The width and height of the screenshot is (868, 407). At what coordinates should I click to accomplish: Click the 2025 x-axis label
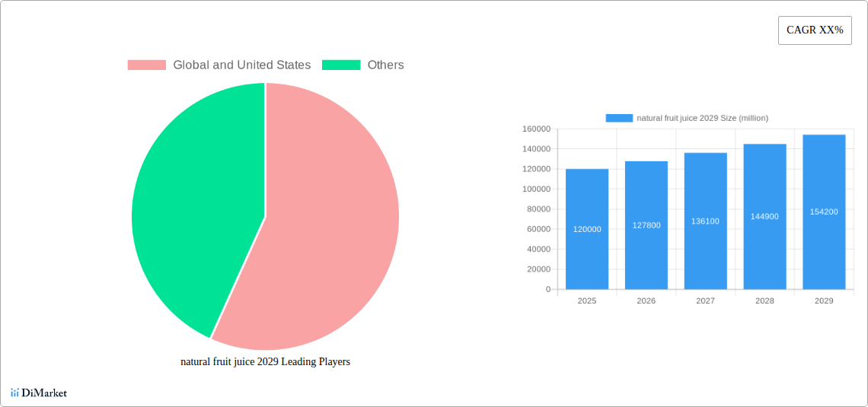(x=587, y=301)
